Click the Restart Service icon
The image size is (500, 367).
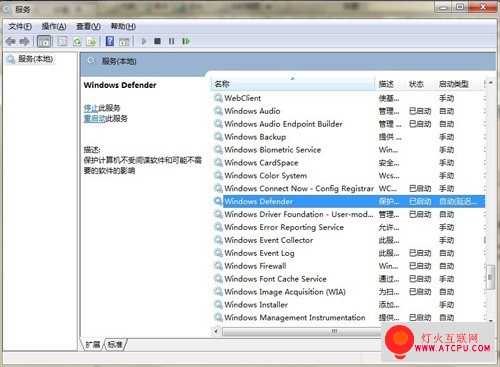186,41
